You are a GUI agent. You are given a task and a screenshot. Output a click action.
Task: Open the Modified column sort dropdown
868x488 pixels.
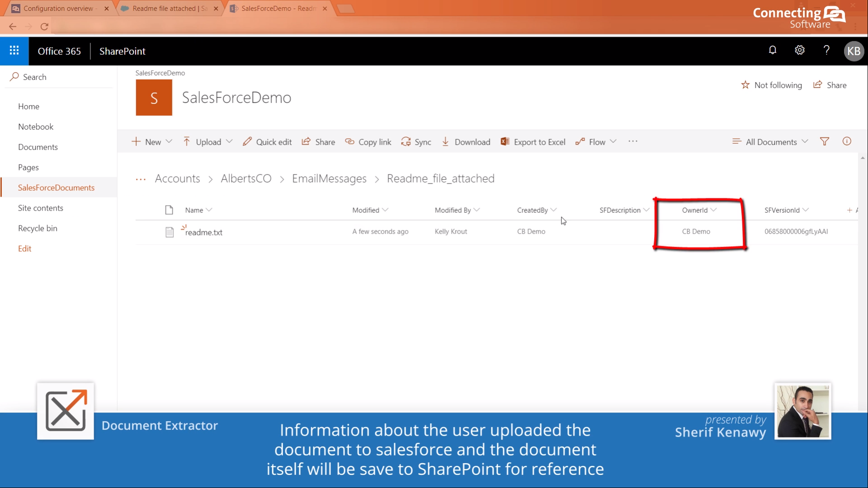pyautogui.click(x=386, y=210)
